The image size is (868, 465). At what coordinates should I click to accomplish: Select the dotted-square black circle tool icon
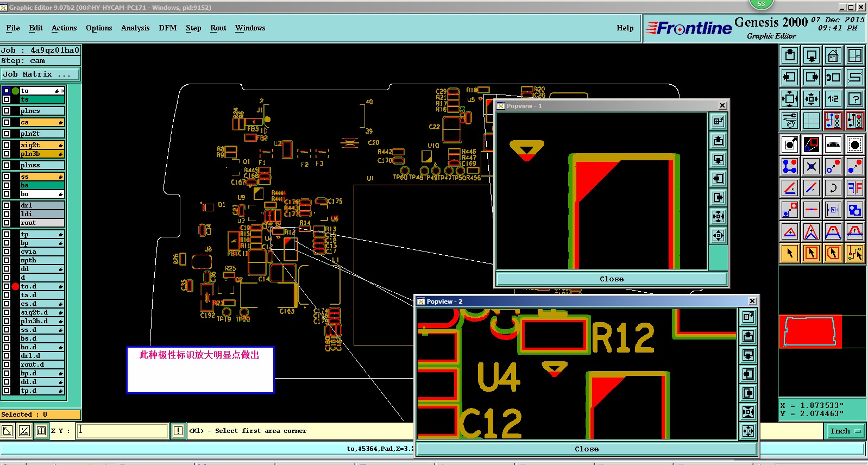pyautogui.click(x=855, y=144)
